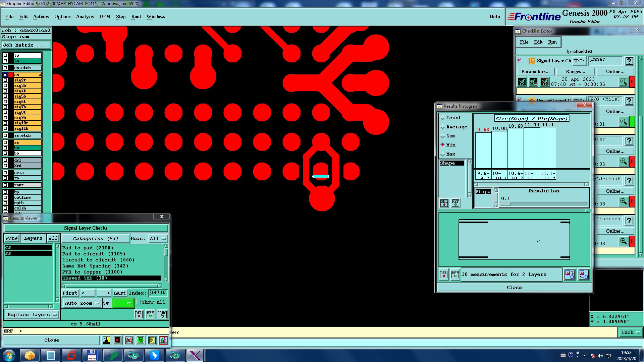Screen dimensions: 644x362
Task: Click the crossed-out REF icon
Action: 129,340
